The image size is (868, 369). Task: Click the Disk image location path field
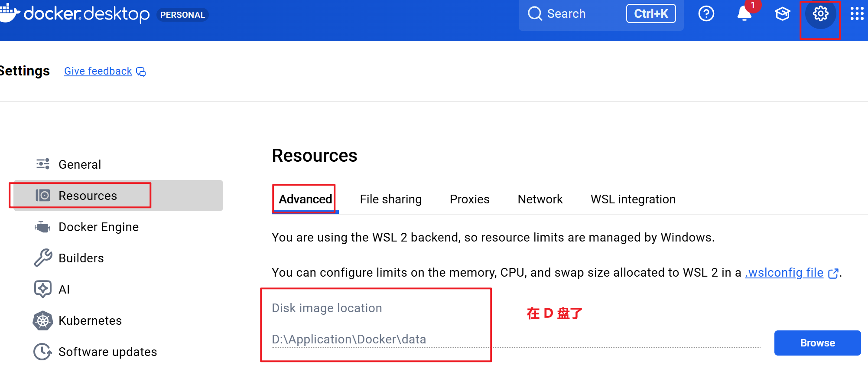click(516, 339)
